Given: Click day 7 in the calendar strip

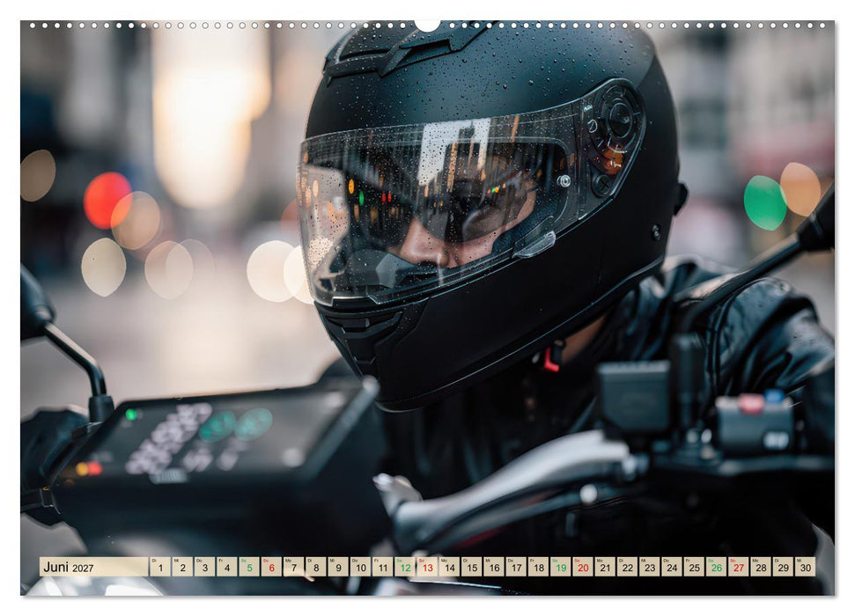Looking at the screenshot, I should coord(294,567).
